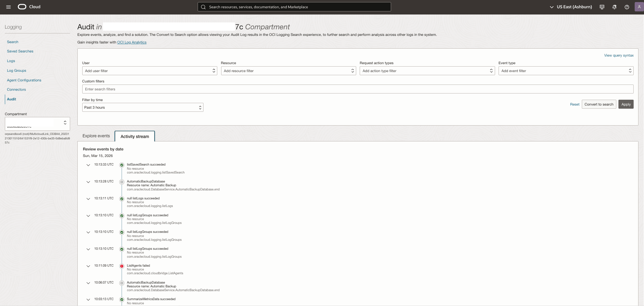Open the Past 3 hours time filter

click(x=143, y=107)
